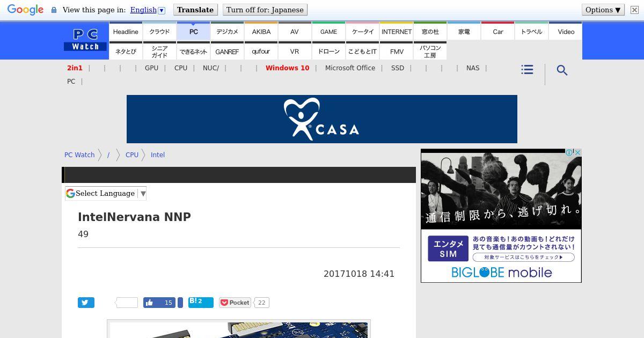Open the AKIBA tab
Viewport: 644px width, 338px height.
pos(261,32)
